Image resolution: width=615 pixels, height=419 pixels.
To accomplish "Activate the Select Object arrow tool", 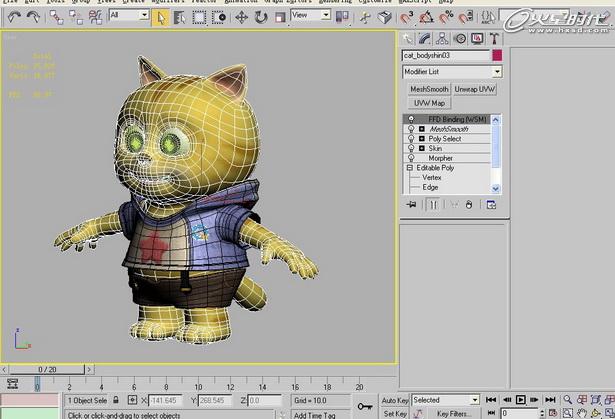I will click(160, 18).
